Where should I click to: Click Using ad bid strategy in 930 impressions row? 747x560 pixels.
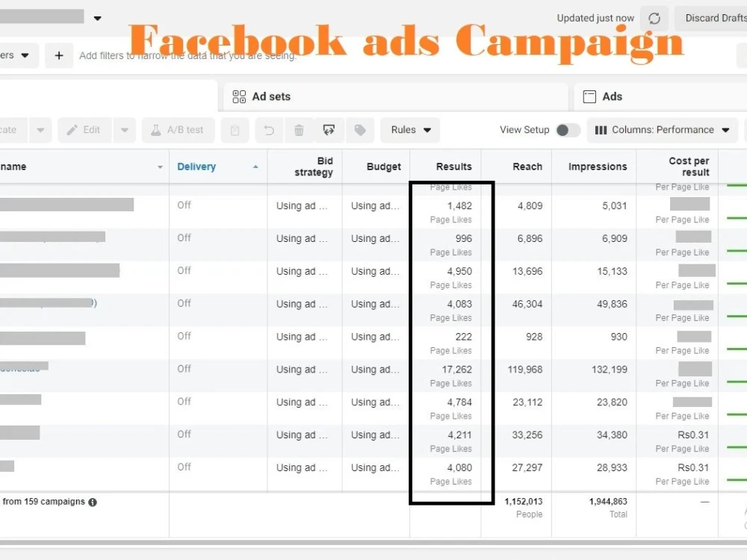pos(302,337)
